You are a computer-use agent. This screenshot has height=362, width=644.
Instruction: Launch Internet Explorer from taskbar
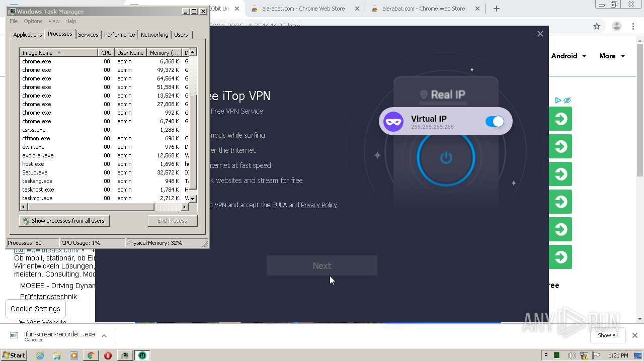(x=40, y=355)
